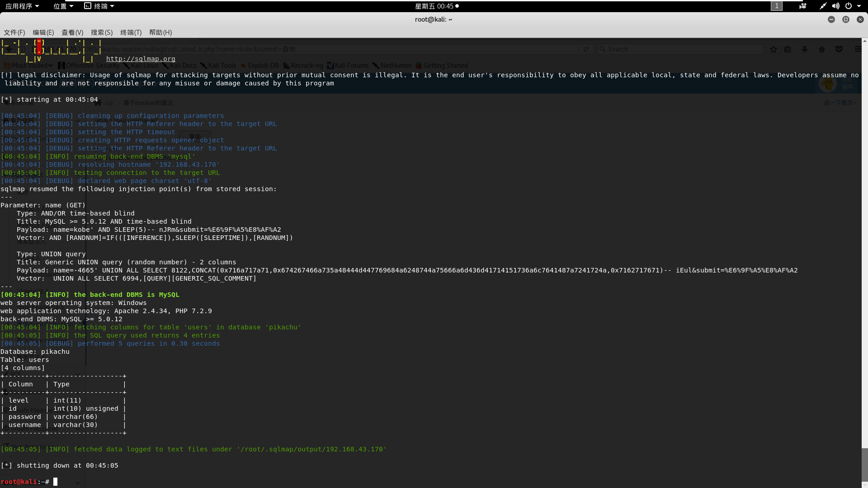868x488 pixels.
Task: Open the 搜索(S) menu
Action: click(102, 33)
